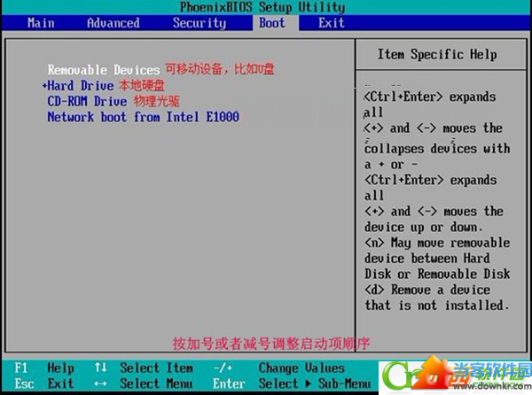The width and height of the screenshot is (532, 395).
Task: Click help text '<n> May move removable'
Action: click(437, 243)
